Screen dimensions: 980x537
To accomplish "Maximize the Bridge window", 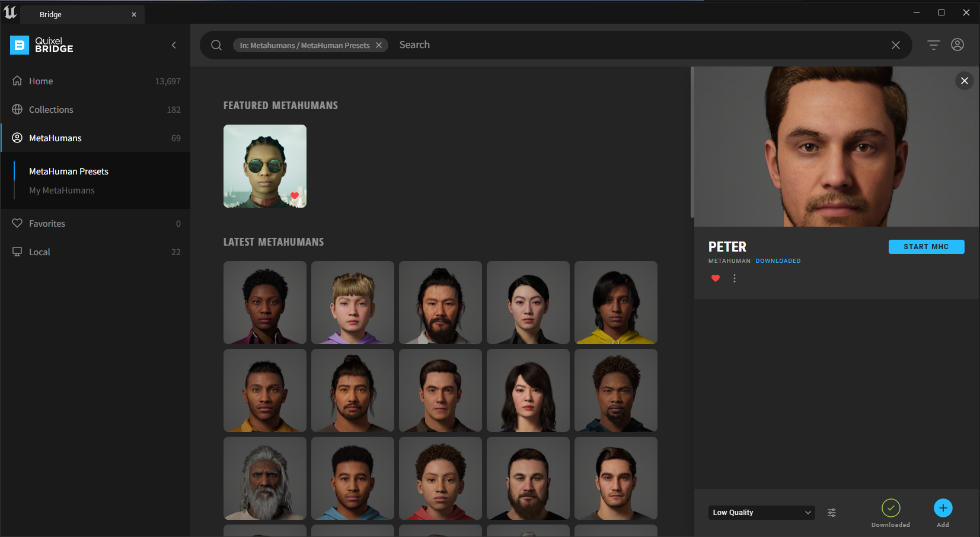I will click(941, 12).
